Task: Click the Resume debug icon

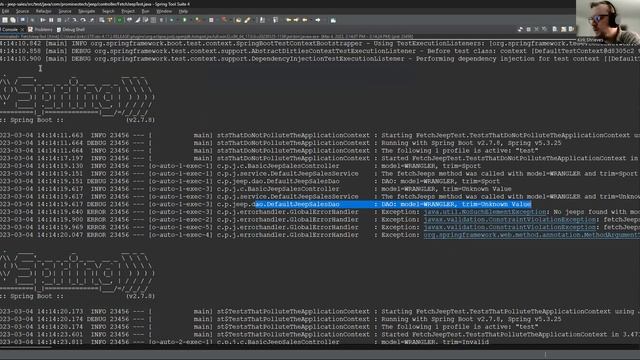Action: click(43, 20)
